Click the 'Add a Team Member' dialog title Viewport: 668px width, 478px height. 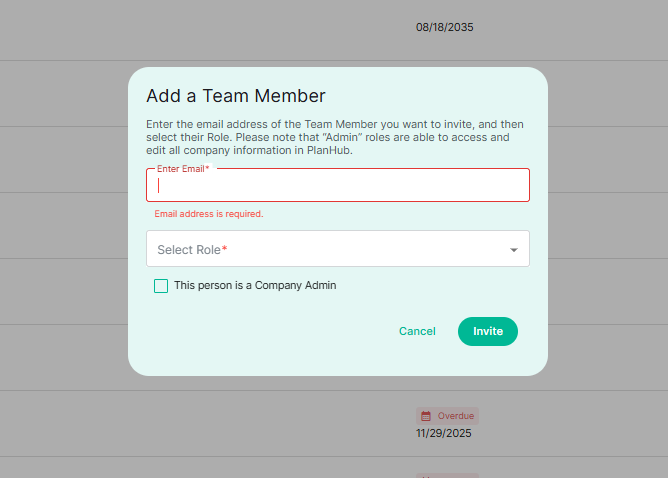[236, 96]
